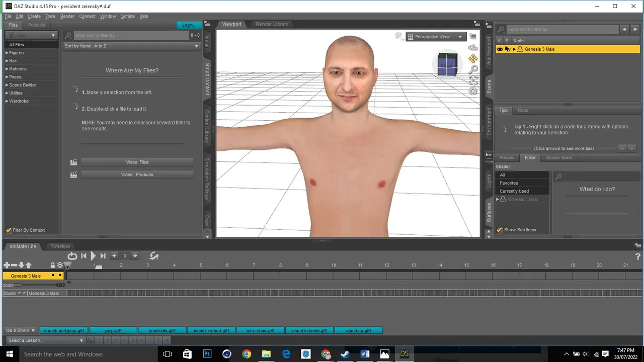Click the aniMate refresh arrows icon
Viewport: 644px width, 362px height.
click(x=154, y=256)
